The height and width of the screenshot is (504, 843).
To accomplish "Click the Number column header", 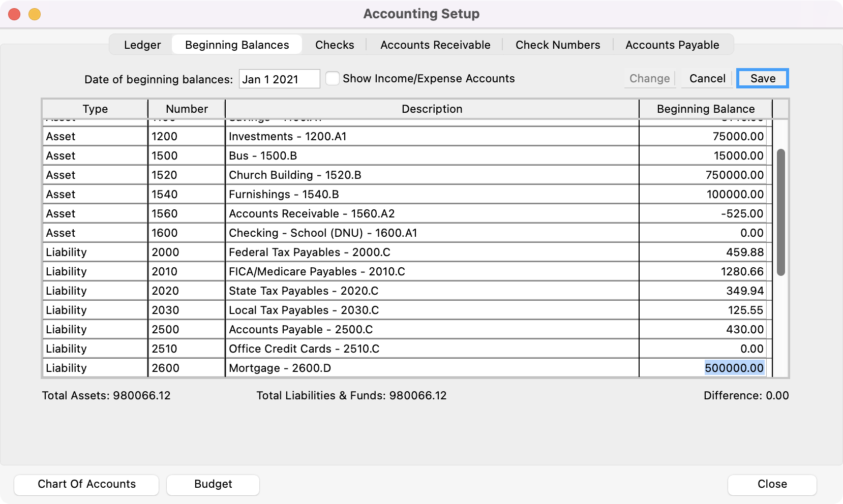I will 187,109.
